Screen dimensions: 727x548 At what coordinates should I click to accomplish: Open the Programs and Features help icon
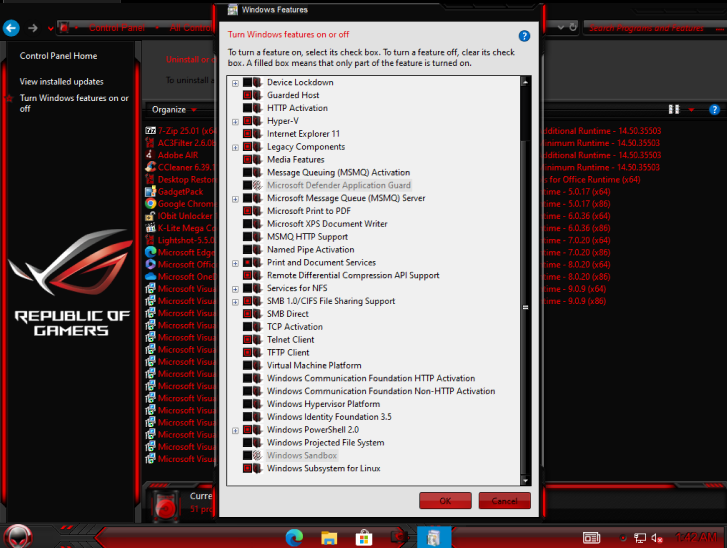tap(714, 110)
